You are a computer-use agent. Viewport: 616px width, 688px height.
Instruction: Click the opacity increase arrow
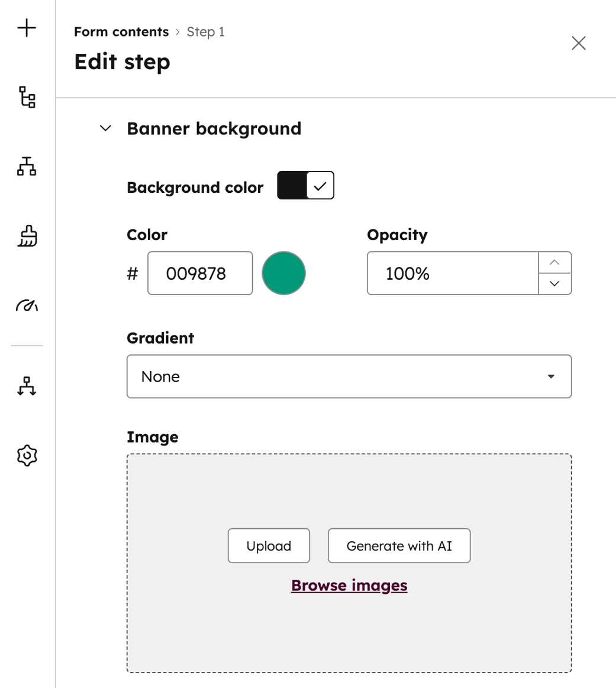(554, 263)
